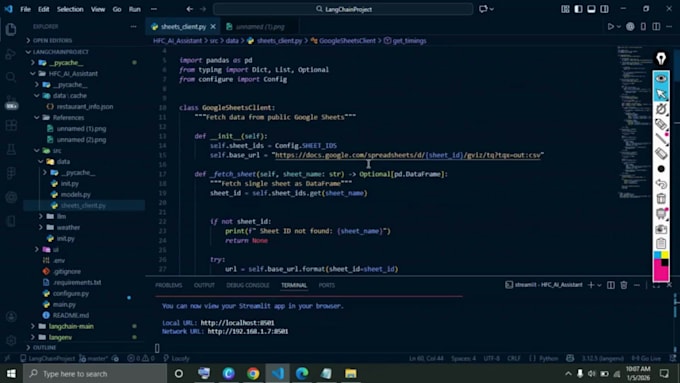
Task: Select the highlighter marker annotation tool
Action: click(661, 124)
